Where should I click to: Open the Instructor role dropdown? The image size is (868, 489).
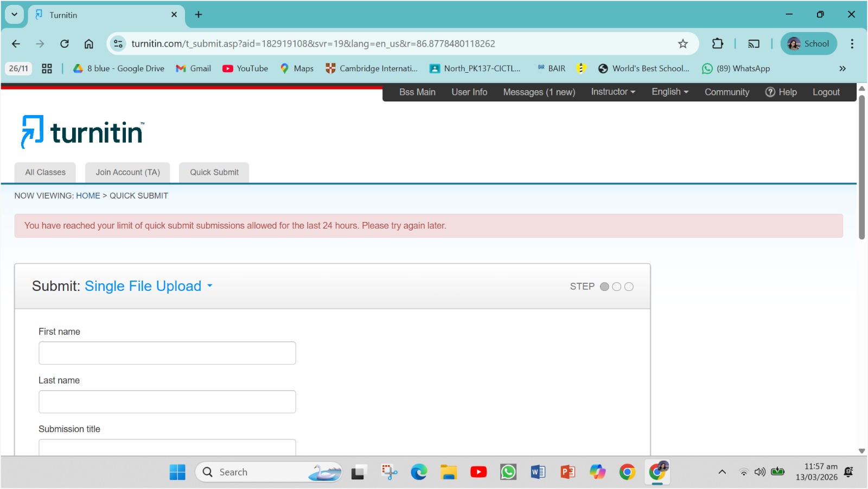pos(612,92)
